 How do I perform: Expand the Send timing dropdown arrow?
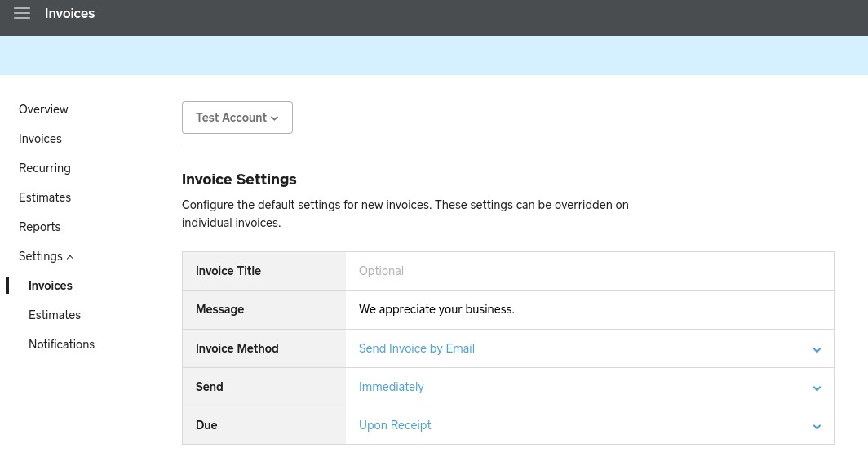[x=817, y=388]
